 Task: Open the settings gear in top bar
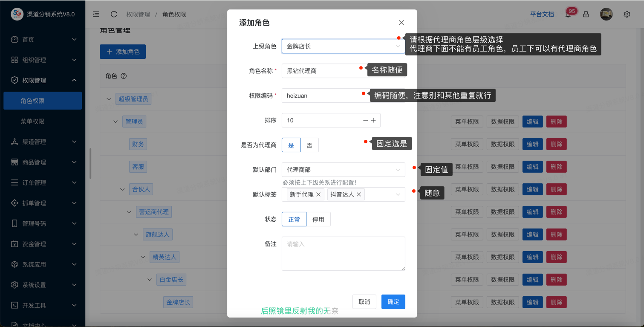(x=627, y=14)
